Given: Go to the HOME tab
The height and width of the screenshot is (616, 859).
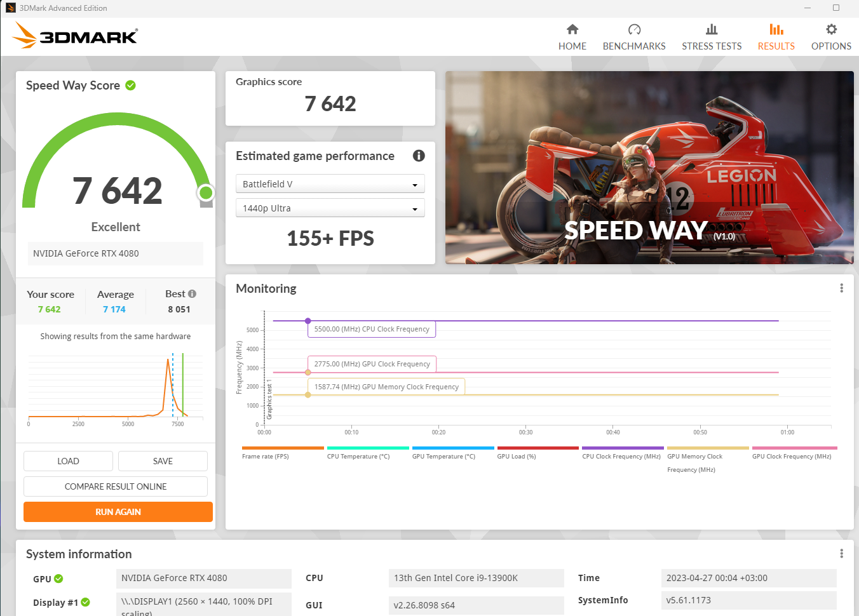Looking at the screenshot, I should click(572, 37).
